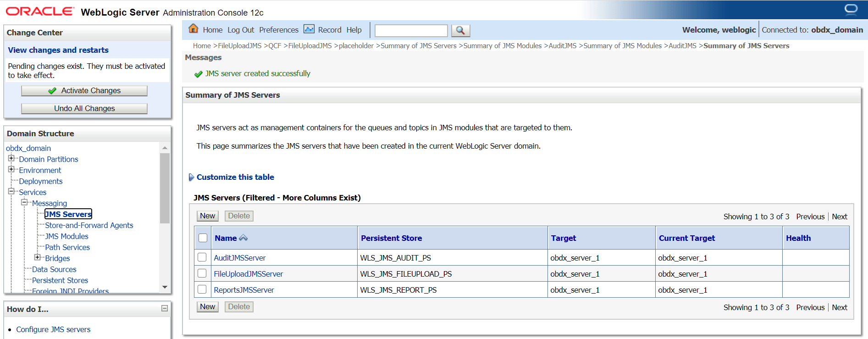The width and height of the screenshot is (868, 339).
Task: Toggle the select-all checkbox in table header
Action: [x=203, y=238]
